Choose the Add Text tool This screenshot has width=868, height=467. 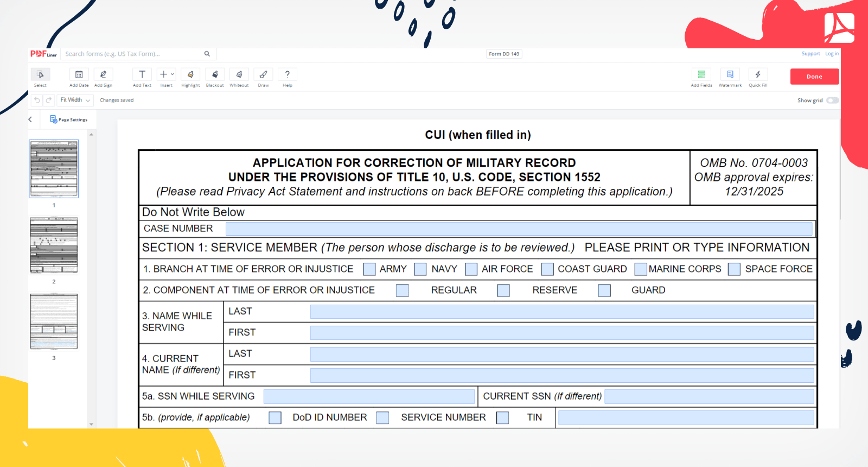[x=142, y=75]
